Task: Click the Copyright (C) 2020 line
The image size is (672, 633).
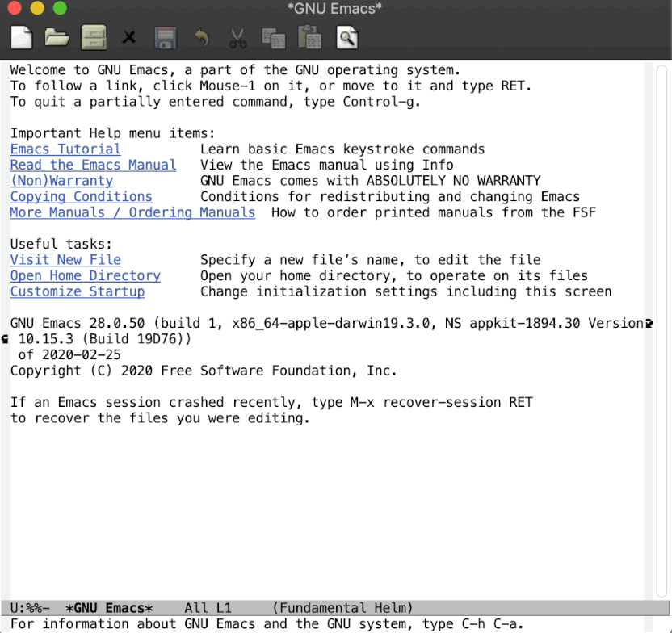Action: (204, 371)
